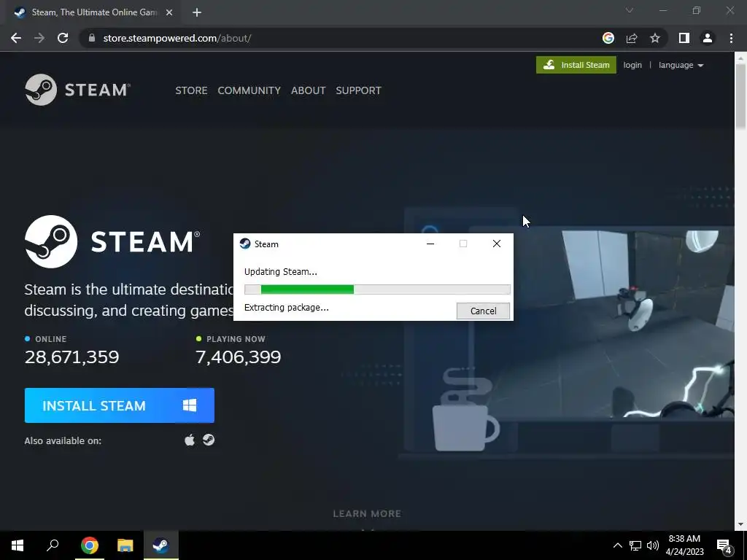The width and height of the screenshot is (747, 560).
Task: Open the STORE menu
Action: point(191,90)
